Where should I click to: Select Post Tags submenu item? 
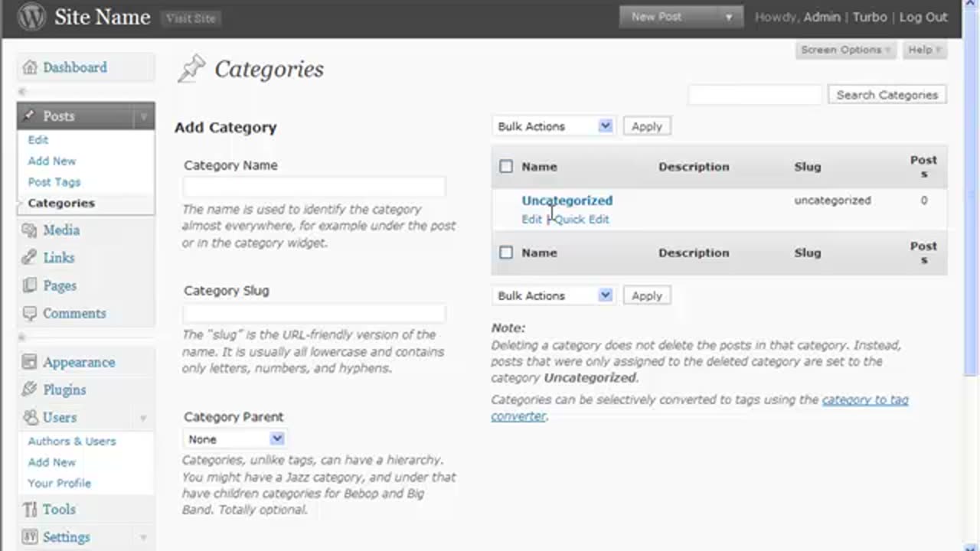[54, 182]
